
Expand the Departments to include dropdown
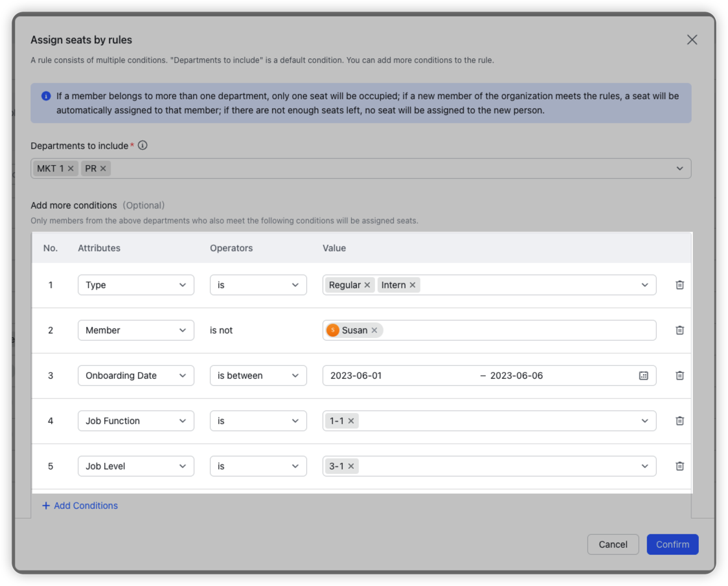(x=679, y=168)
